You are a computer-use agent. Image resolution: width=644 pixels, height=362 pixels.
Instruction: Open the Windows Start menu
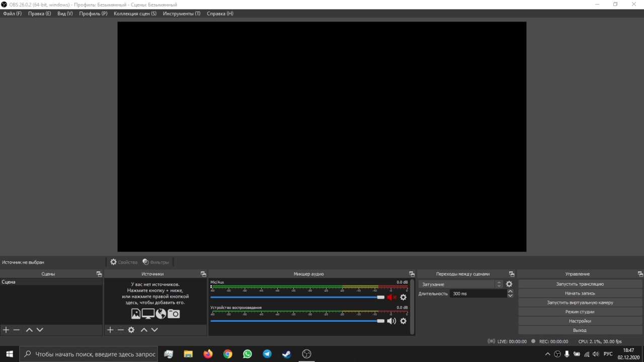pyautogui.click(x=10, y=354)
